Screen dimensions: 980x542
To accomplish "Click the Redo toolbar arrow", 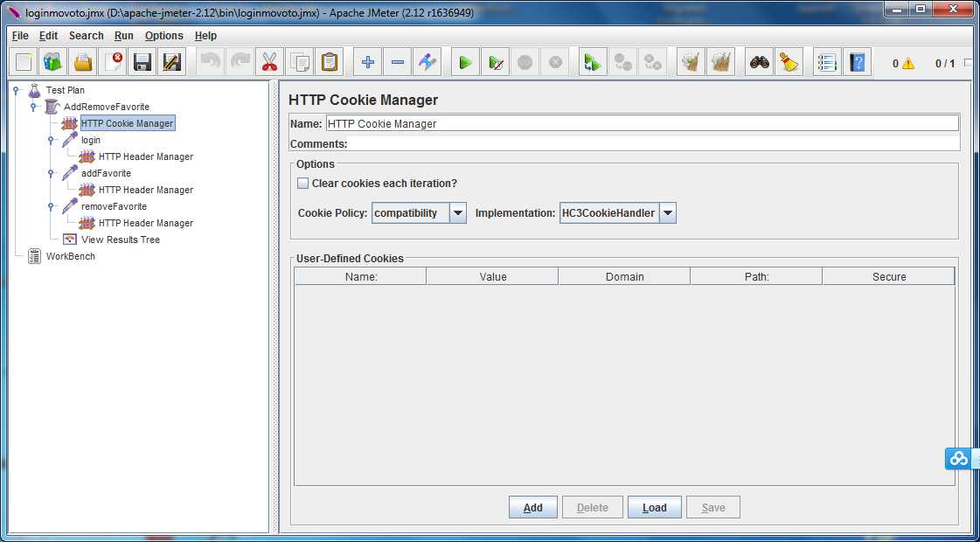I will pos(240,62).
